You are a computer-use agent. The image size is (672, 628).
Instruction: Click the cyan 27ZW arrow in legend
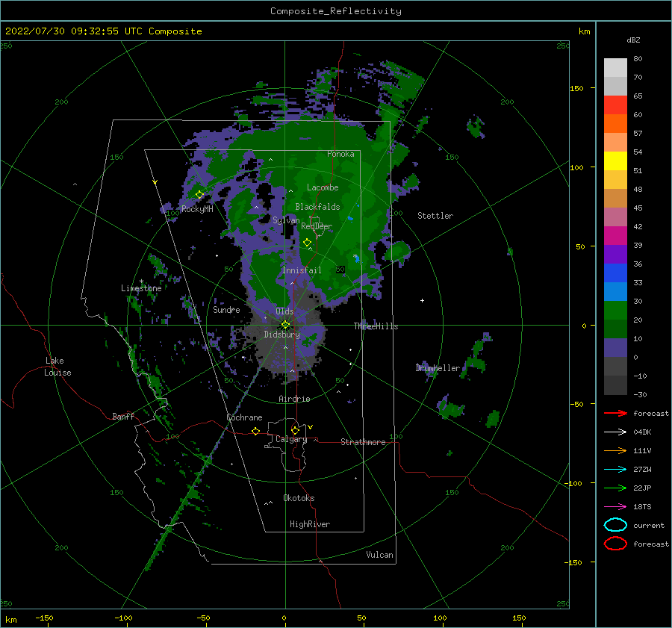coord(615,469)
